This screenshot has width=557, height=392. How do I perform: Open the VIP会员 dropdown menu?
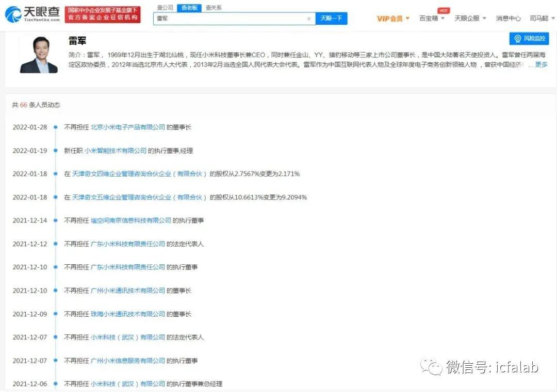point(393,19)
